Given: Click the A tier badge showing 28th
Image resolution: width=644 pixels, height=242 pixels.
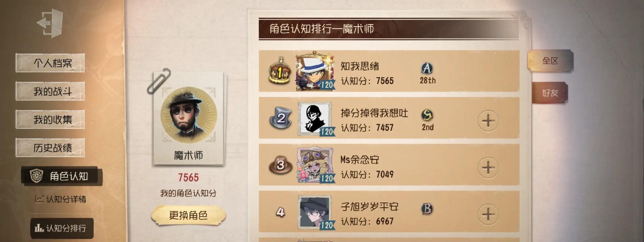Looking at the screenshot, I should coord(427,68).
